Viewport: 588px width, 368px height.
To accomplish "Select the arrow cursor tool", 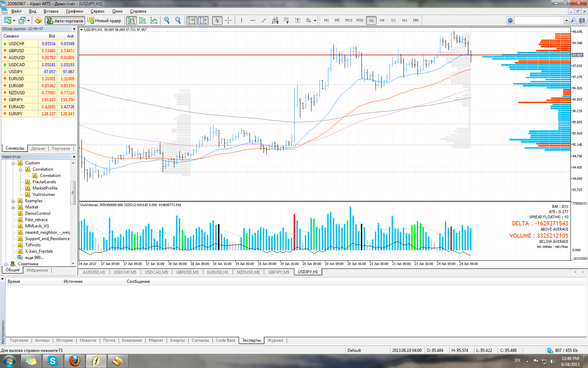I will click(x=217, y=20).
